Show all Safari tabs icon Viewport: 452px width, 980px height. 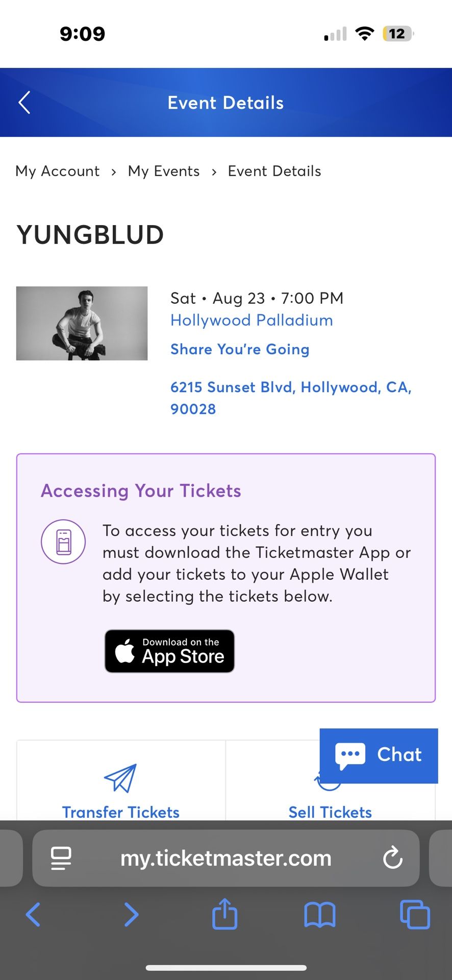click(415, 914)
